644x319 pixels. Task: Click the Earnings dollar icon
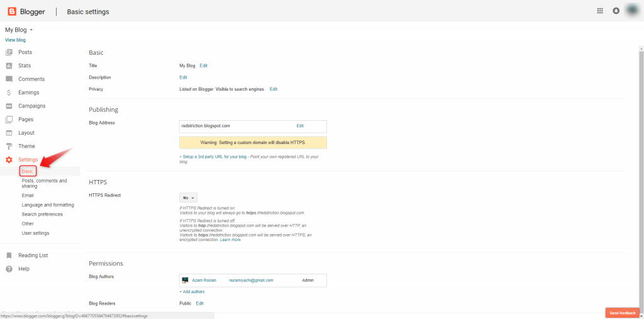click(9, 92)
